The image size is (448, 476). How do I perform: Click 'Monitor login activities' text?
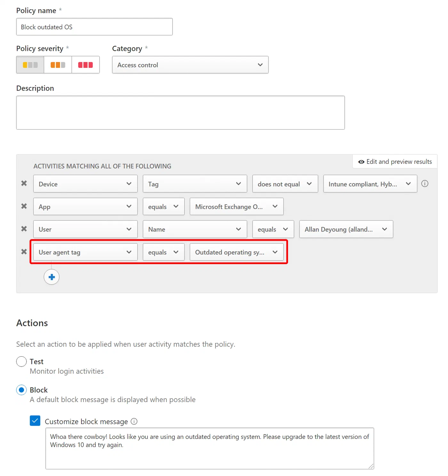67,371
